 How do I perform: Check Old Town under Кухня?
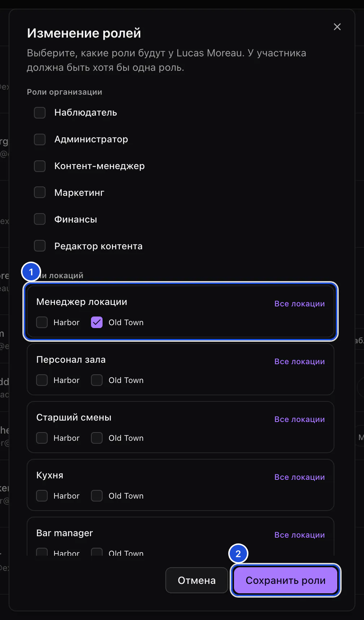[x=97, y=496]
